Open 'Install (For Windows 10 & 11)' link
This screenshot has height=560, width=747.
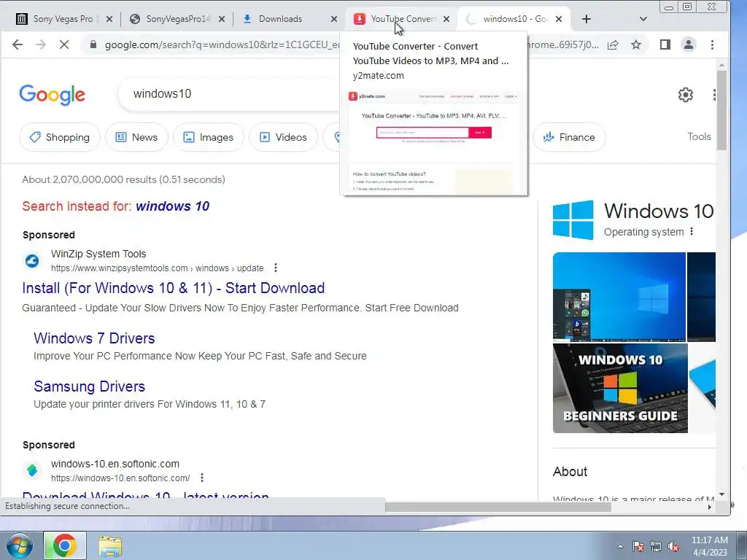[x=174, y=288]
